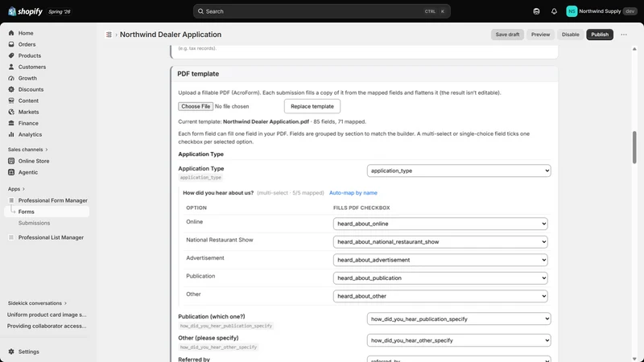Open the heard_about_other dropdown

pos(440,296)
